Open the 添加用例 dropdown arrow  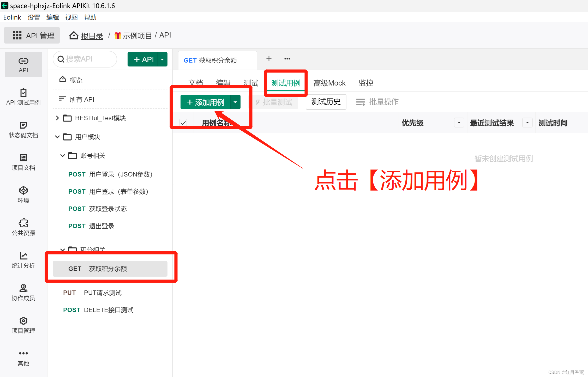235,102
